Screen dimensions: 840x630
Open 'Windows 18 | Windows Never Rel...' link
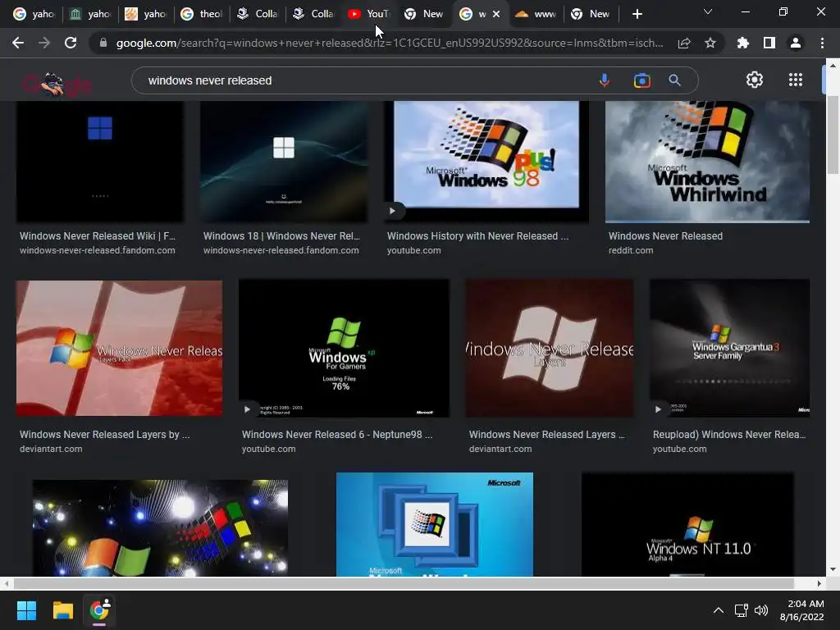click(x=282, y=236)
